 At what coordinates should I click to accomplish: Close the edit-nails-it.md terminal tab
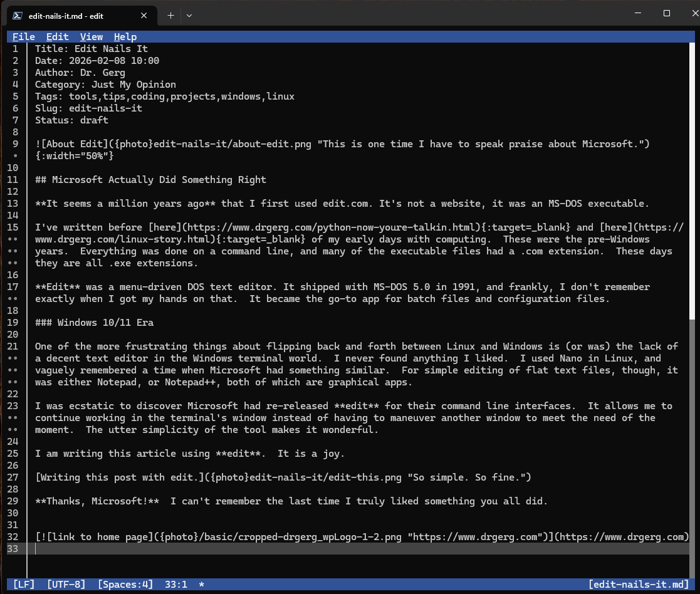pyautogui.click(x=144, y=16)
